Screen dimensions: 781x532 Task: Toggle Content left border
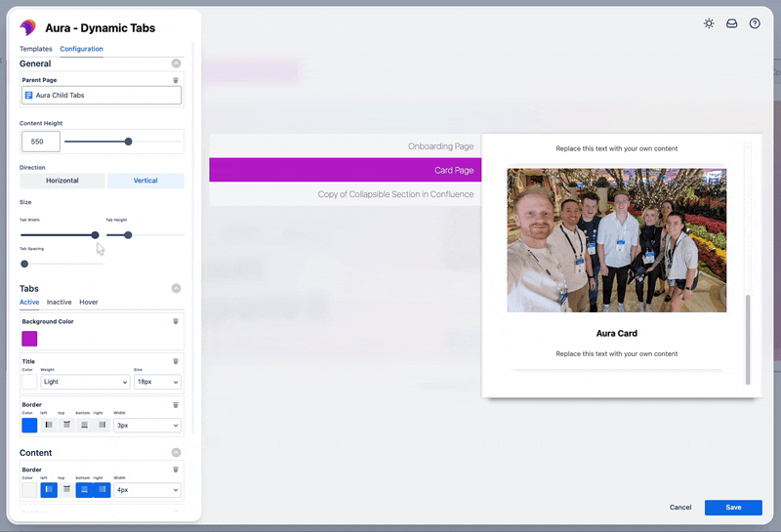(49, 490)
